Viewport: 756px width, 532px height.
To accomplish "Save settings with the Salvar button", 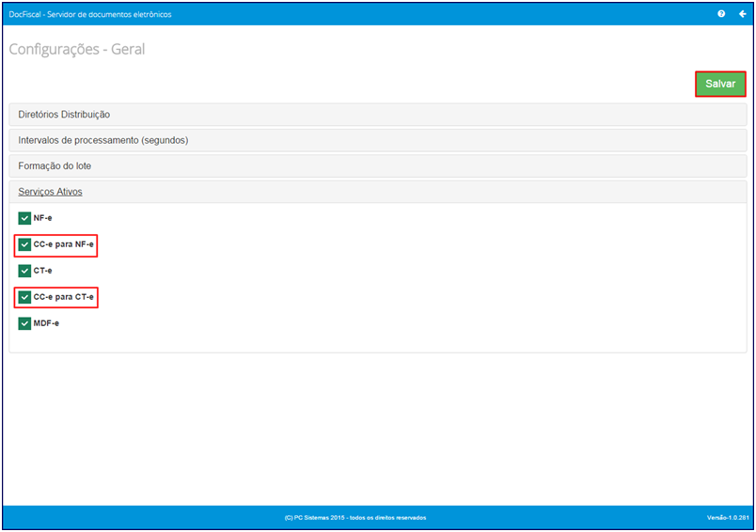I will pyautogui.click(x=720, y=84).
